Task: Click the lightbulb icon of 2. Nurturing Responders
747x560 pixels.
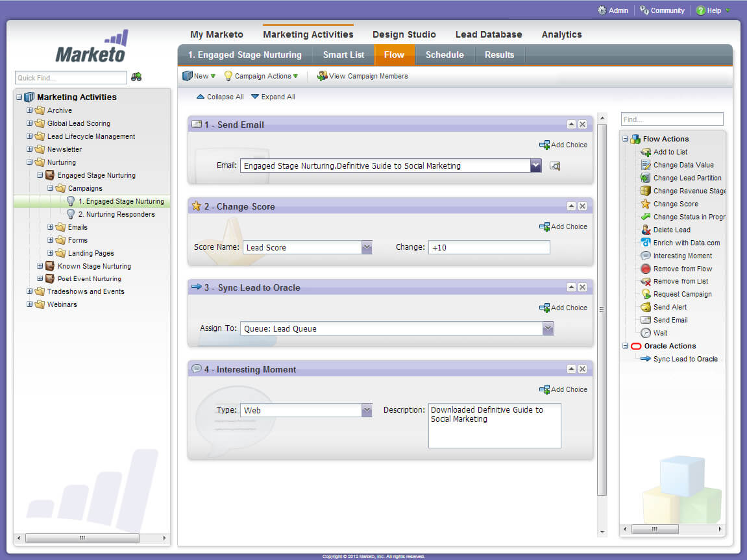Action: [x=71, y=214]
